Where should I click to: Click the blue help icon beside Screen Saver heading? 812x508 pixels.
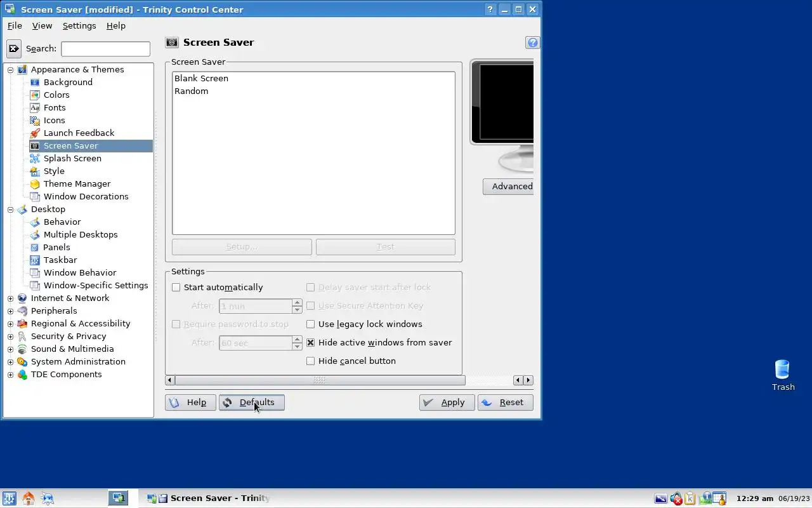point(532,43)
